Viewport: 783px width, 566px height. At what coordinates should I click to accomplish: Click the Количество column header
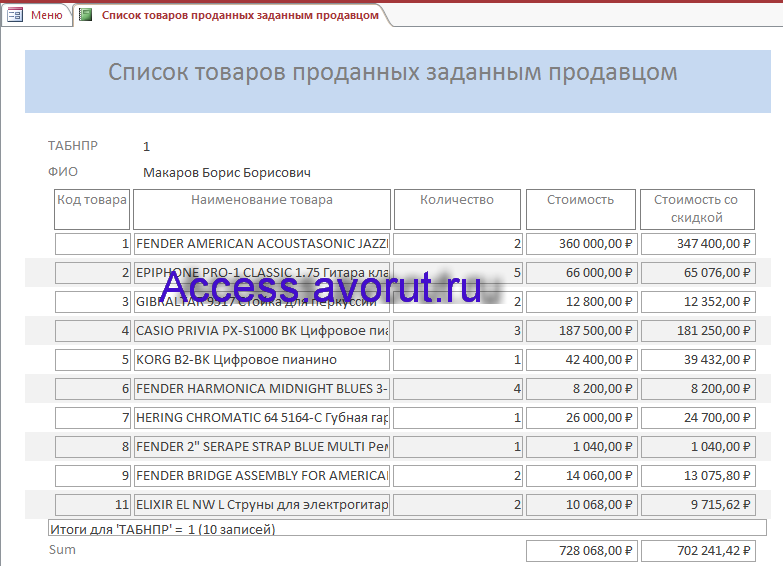[x=457, y=209]
